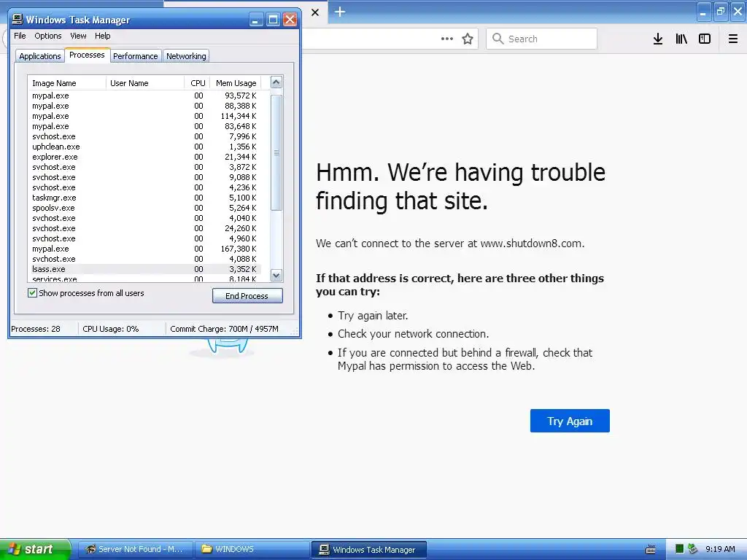Click the Task Manager title bar icon

tap(18, 19)
